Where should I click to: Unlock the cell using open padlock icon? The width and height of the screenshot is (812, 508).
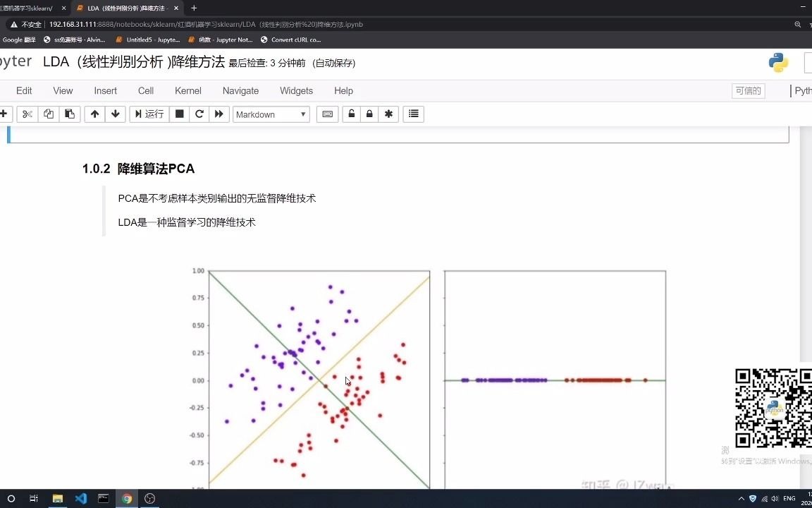tap(351, 114)
